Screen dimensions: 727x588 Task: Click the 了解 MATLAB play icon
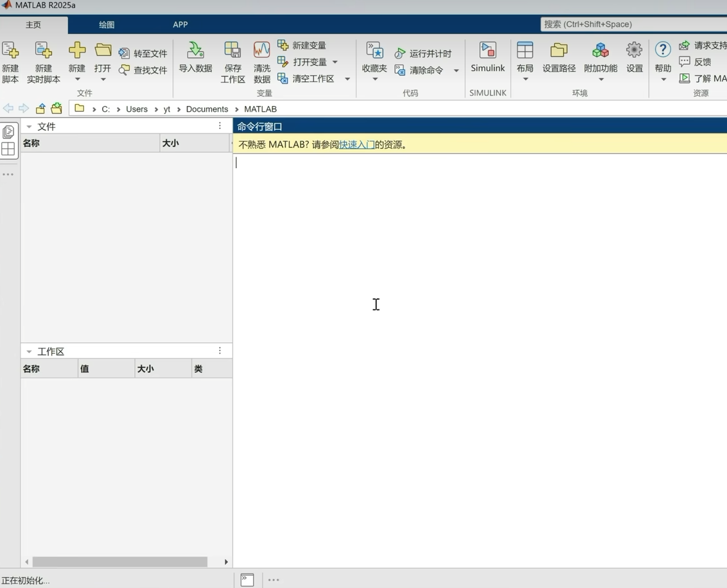click(685, 78)
